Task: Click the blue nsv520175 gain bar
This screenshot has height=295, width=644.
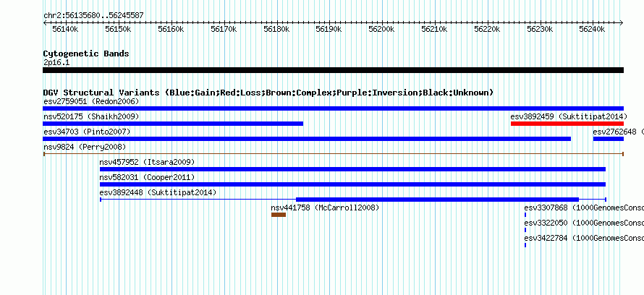Action: [173, 124]
